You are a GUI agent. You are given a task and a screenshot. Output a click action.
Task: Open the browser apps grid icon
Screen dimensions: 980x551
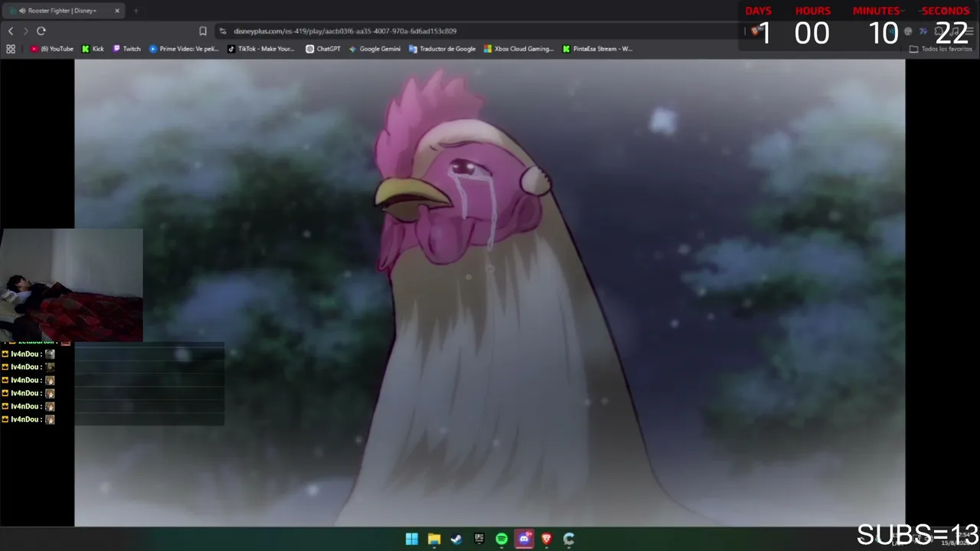11,49
